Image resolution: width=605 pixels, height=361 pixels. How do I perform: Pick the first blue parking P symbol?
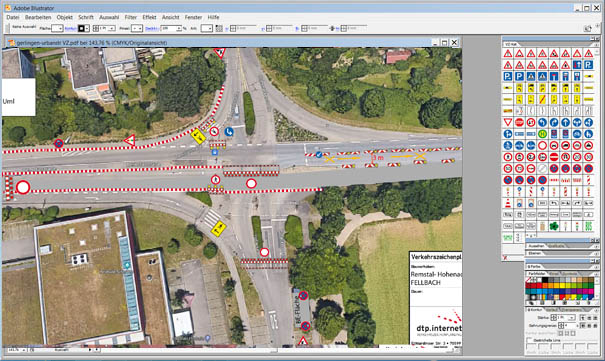(588, 65)
